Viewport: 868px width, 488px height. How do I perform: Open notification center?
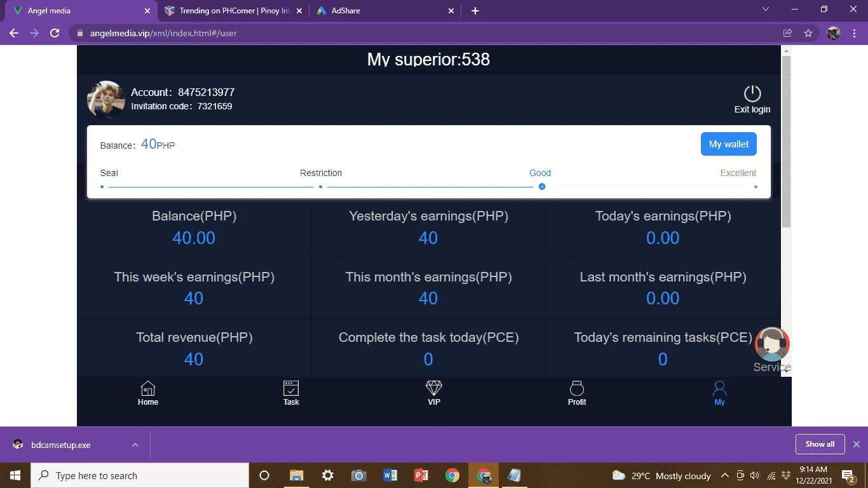click(848, 475)
